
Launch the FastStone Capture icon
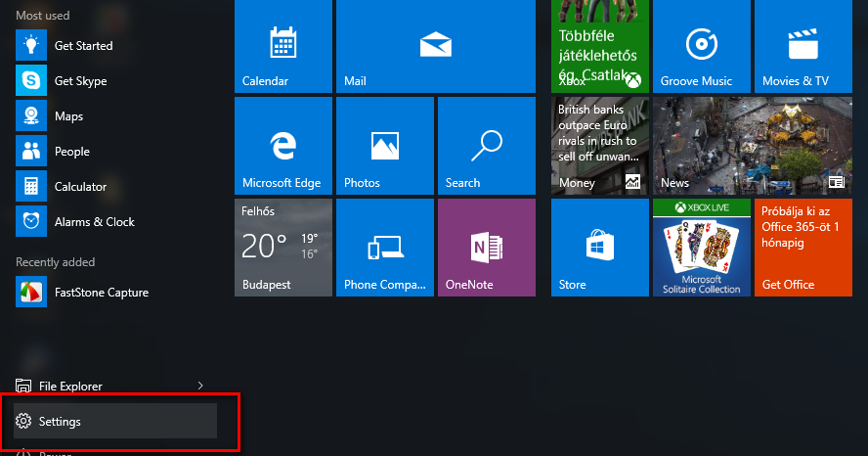pos(31,292)
